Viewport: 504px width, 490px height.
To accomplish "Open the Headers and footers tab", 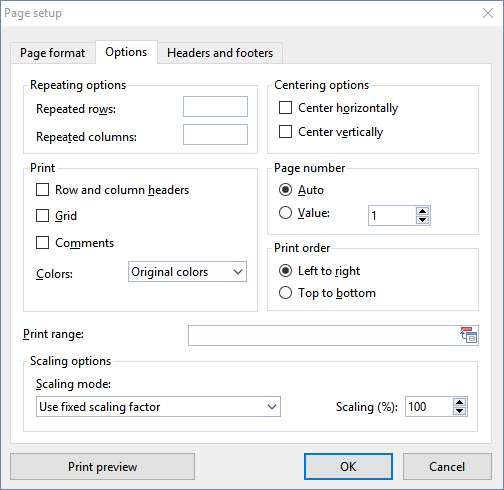I will point(220,53).
